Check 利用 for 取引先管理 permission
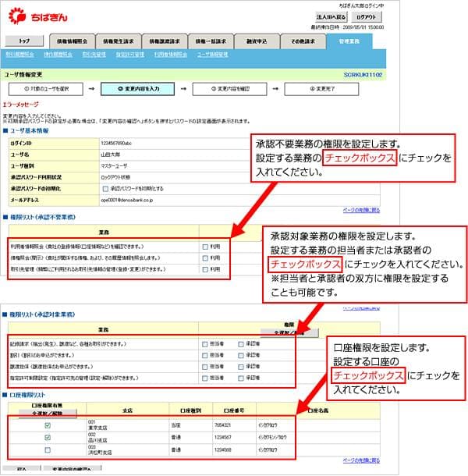The height and width of the screenshot is (476, 468). (x=204, y=268)
